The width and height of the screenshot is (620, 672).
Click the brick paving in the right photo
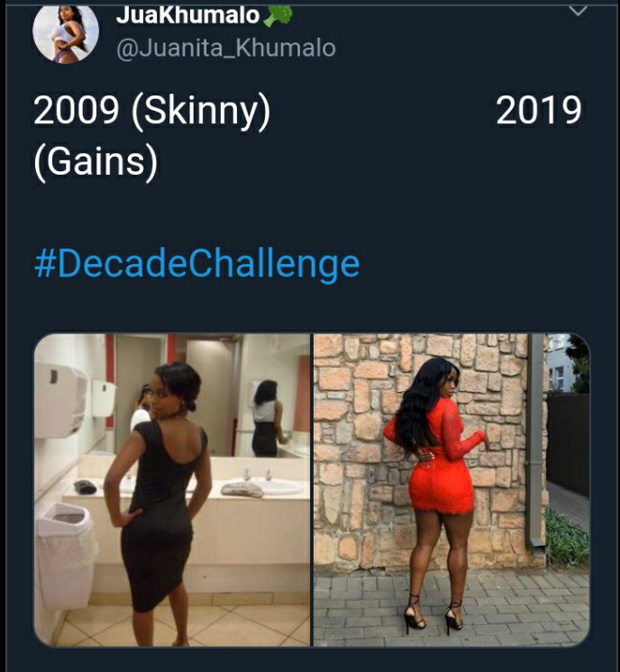click(451, 609)
